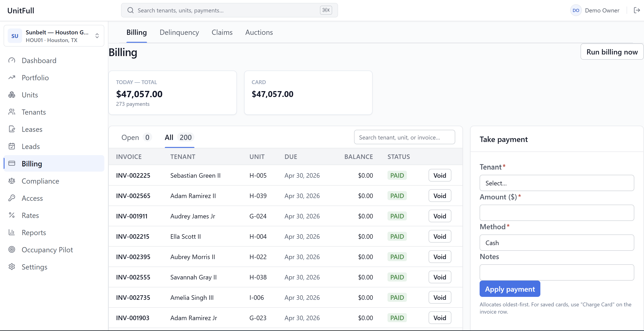Click the DO user avatar
The image size is (644, 331).
(576, 10)
